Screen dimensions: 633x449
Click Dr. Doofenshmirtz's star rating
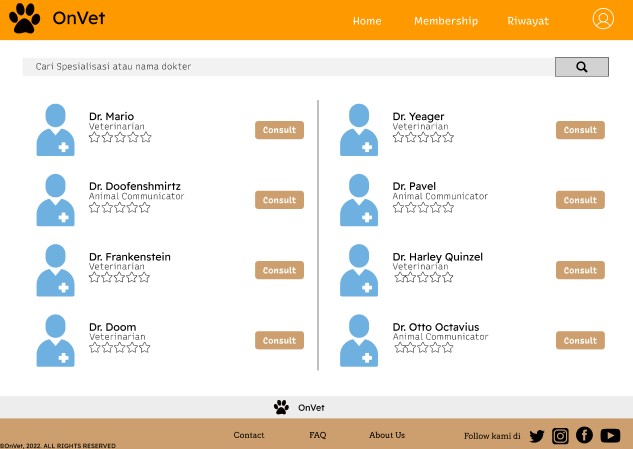tap(119, 208)
